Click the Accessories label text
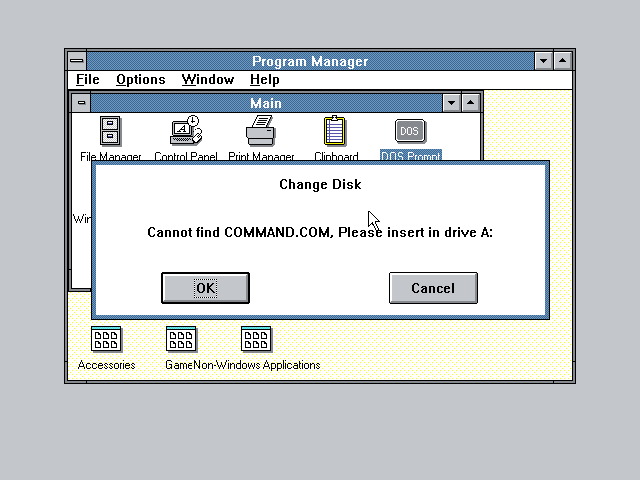The width and height of the screenshot is (640, 480). pos(107,365)
